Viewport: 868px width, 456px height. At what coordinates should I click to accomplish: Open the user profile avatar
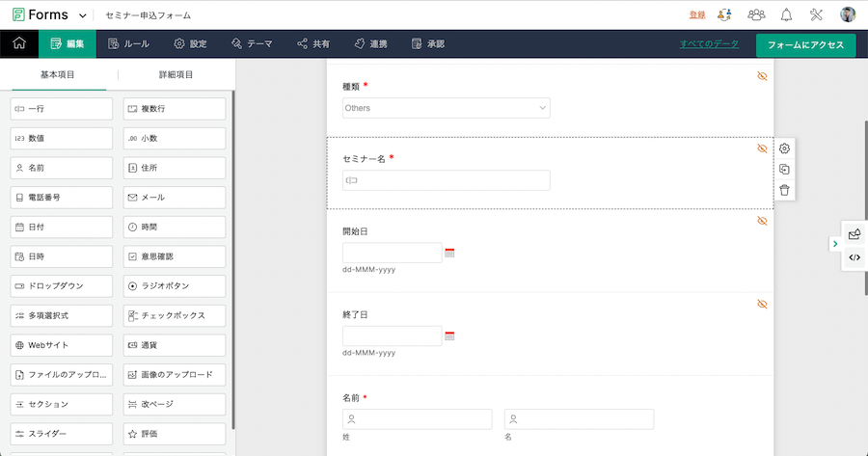[x=848, y=14]
